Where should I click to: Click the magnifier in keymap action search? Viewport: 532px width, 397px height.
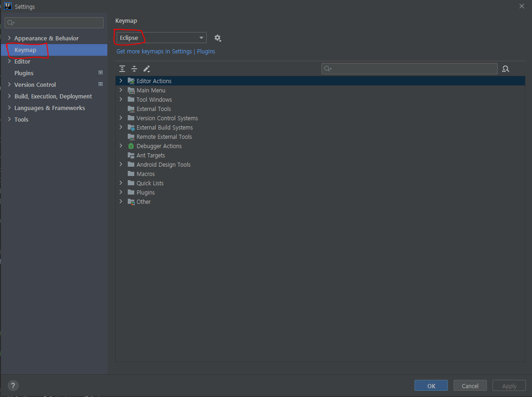(328, 69)
